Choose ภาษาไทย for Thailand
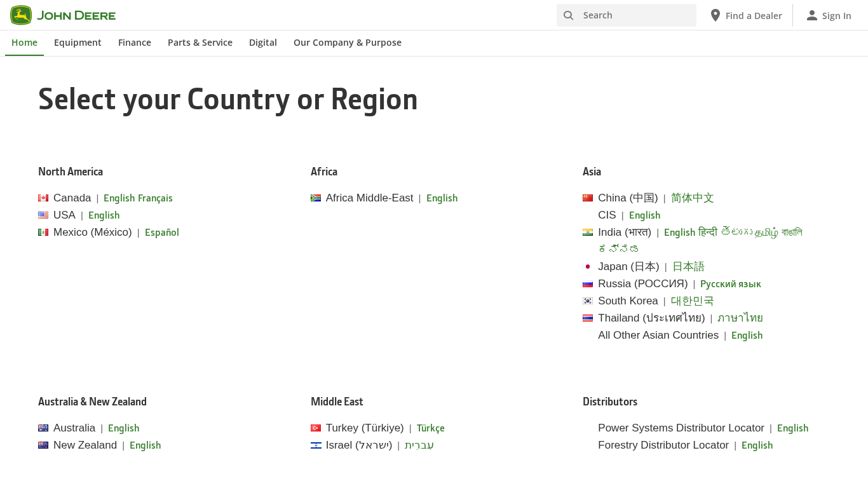The width and height of the screenshot is (868, 488). tap(740, 318)
